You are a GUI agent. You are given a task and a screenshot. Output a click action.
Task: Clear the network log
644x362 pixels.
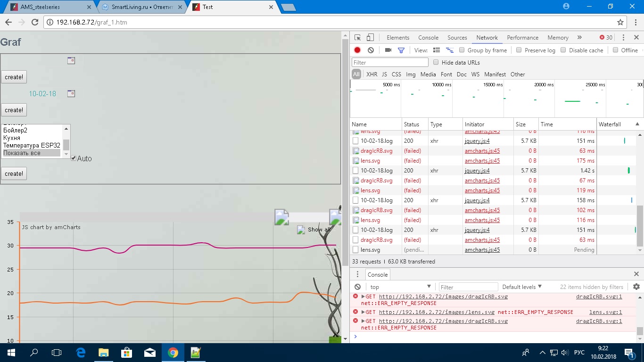pyautogui.click(x=371, y=50)
